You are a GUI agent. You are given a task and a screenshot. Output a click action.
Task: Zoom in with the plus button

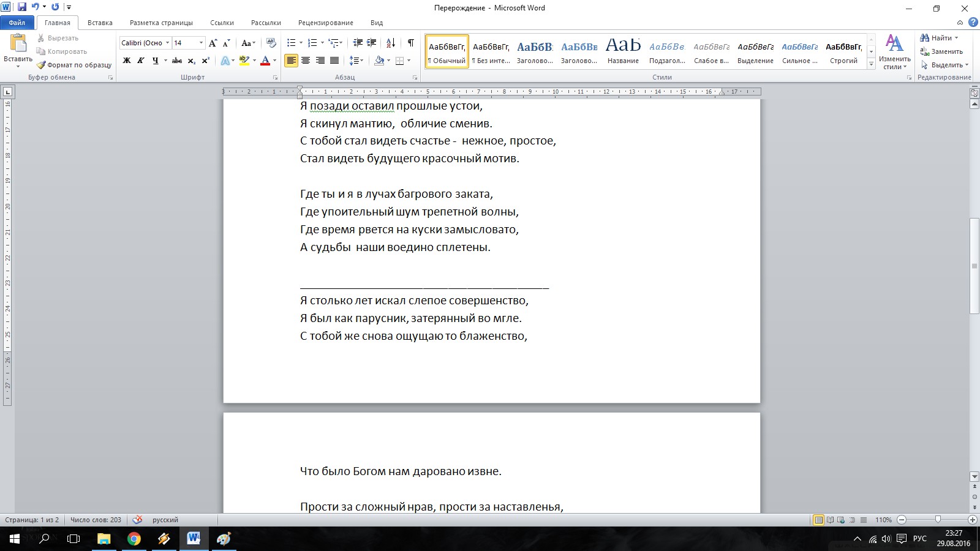tap(972, 520)
